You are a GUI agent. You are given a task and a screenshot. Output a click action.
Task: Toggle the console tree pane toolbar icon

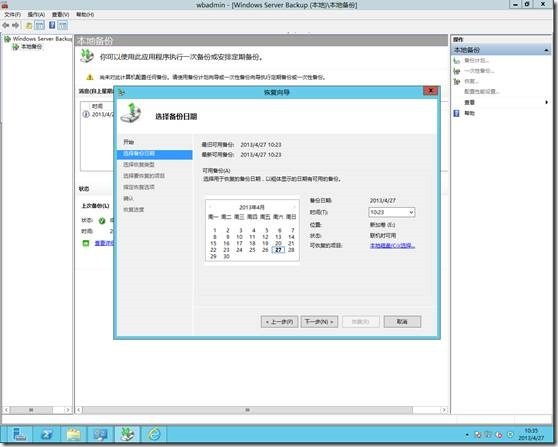point(40,25)
